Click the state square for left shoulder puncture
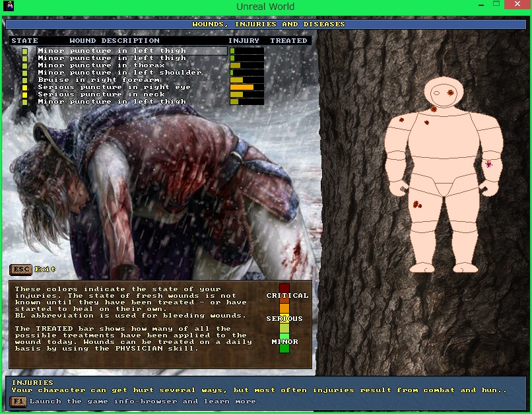The height and width of the screenshot is (414, 532). tap(25, 73)
